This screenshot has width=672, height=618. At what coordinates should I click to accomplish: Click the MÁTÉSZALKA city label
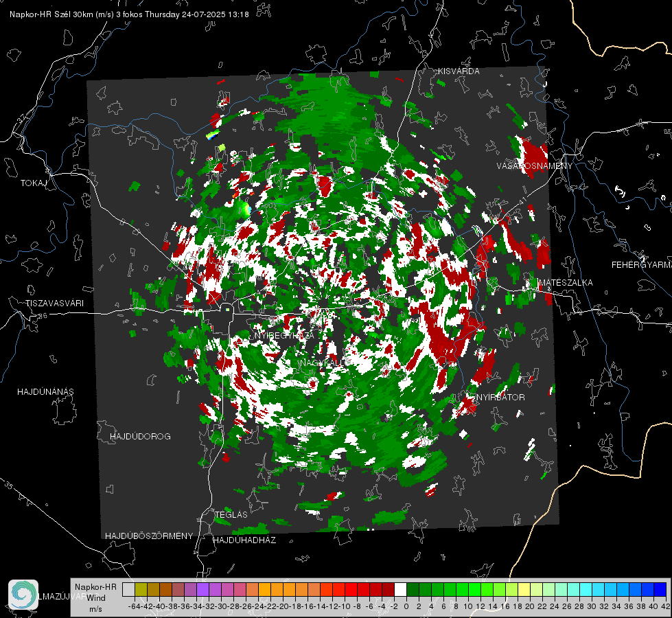coord(566,283)
